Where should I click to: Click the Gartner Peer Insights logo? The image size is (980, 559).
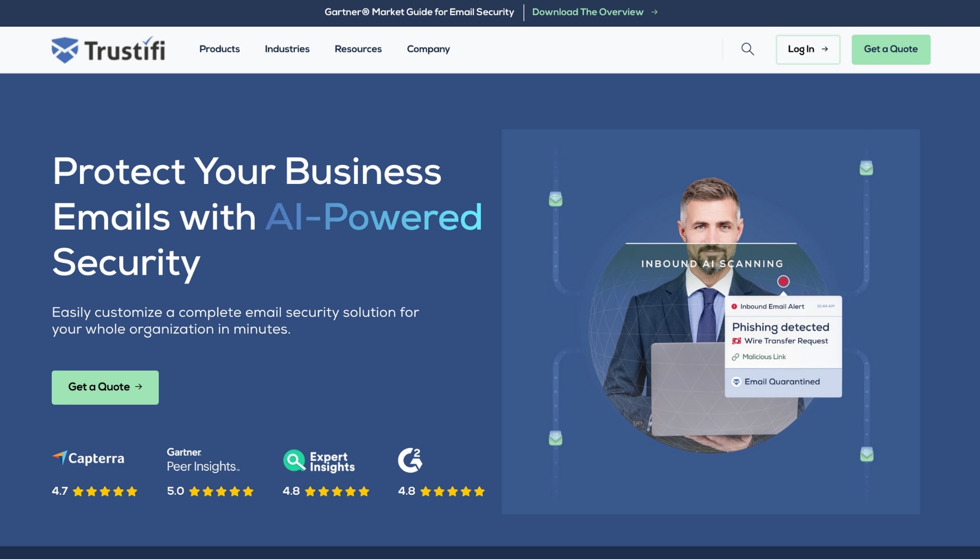[x=203, y=460]
